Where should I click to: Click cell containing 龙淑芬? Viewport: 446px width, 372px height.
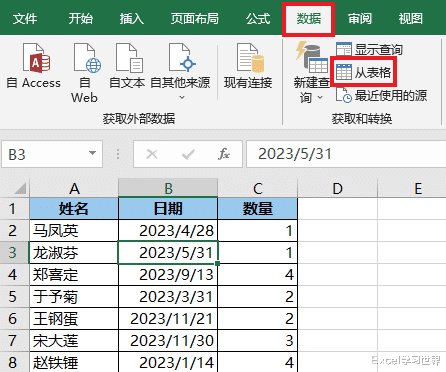[x=74, y=253]
